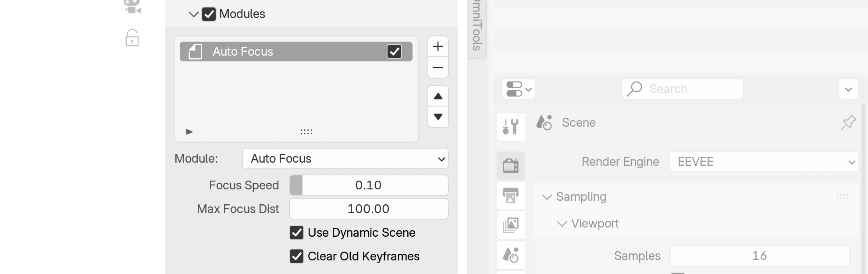The height and width of the screenshot is (274, 868).
Task: Open the Tool properties tab
Action: [x=511, y=127]
